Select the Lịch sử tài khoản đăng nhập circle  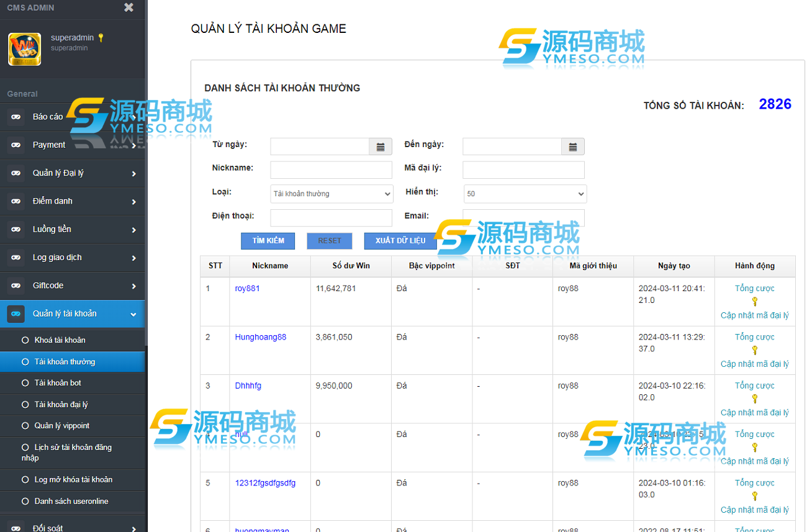tap(25, 447)
